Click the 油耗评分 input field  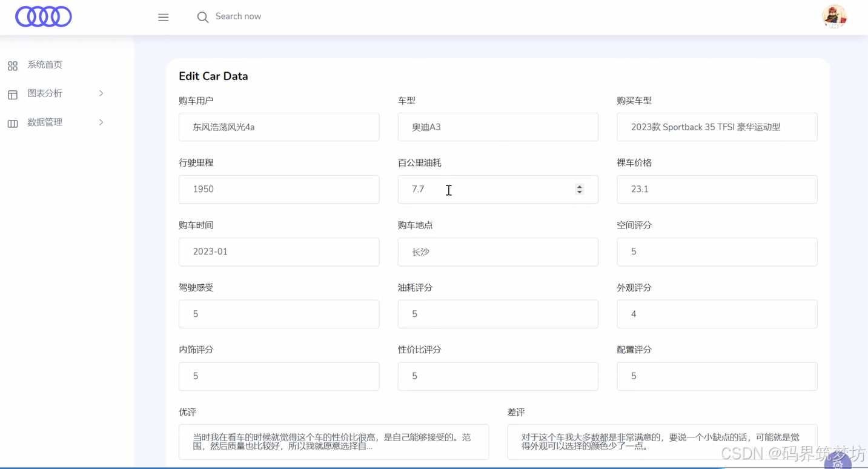pyautogui.click(x=498, y=314)
